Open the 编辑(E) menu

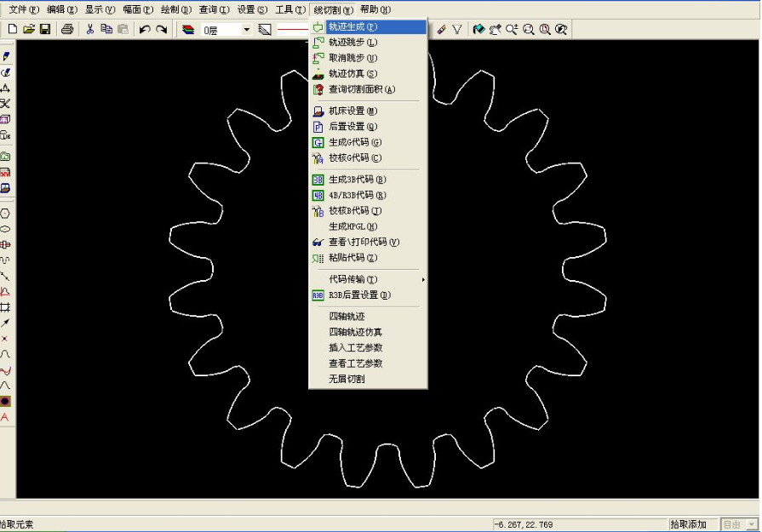click(61, 9)
